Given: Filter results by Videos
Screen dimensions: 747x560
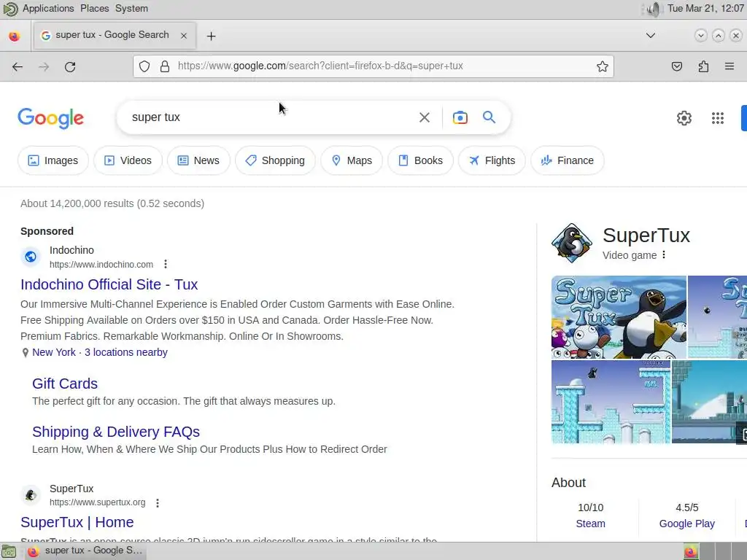Looking at the screenshot, I should [128, 160].
